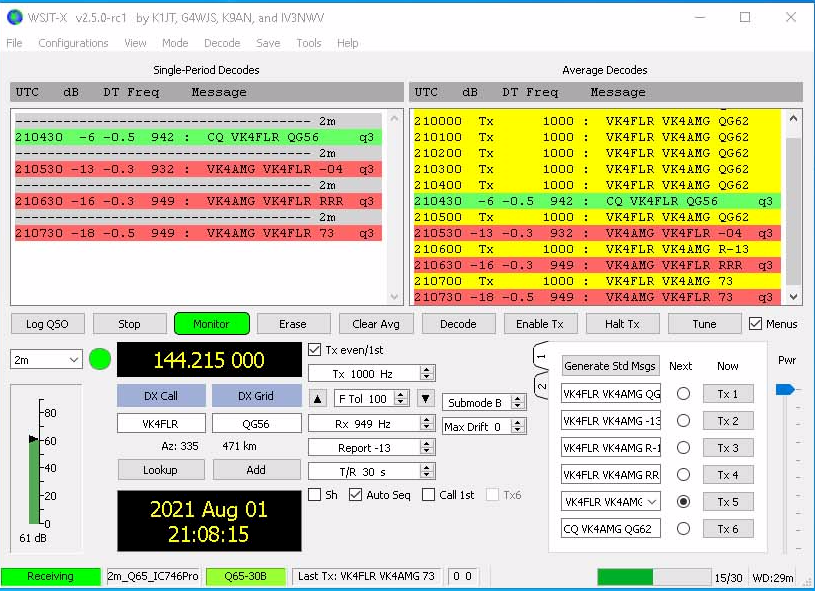Click the T/R 30 s spin box
Screen dimensions: 815x591
[372, 472]
